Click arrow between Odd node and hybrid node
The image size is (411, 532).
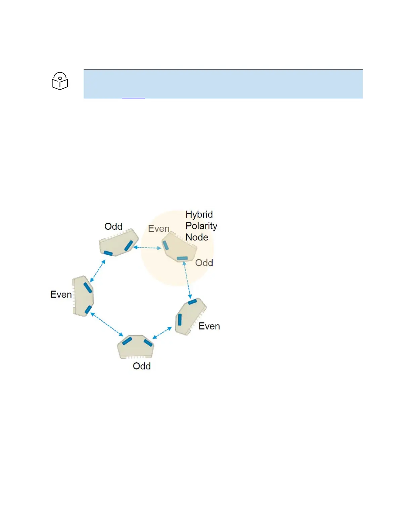(x=147, y=248)
